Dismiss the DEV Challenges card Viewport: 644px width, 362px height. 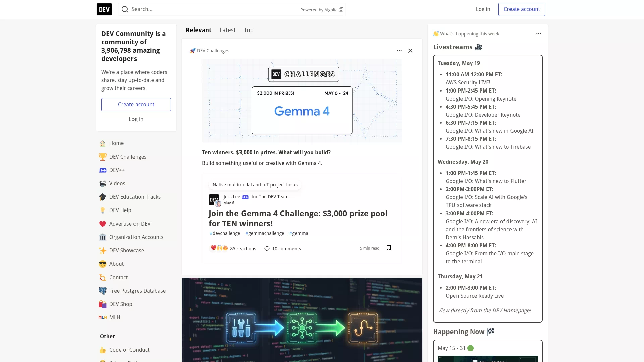pos(410,51)
